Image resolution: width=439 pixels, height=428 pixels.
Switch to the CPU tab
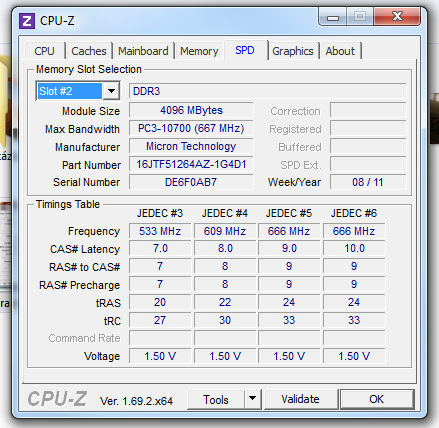click(44, 51)
